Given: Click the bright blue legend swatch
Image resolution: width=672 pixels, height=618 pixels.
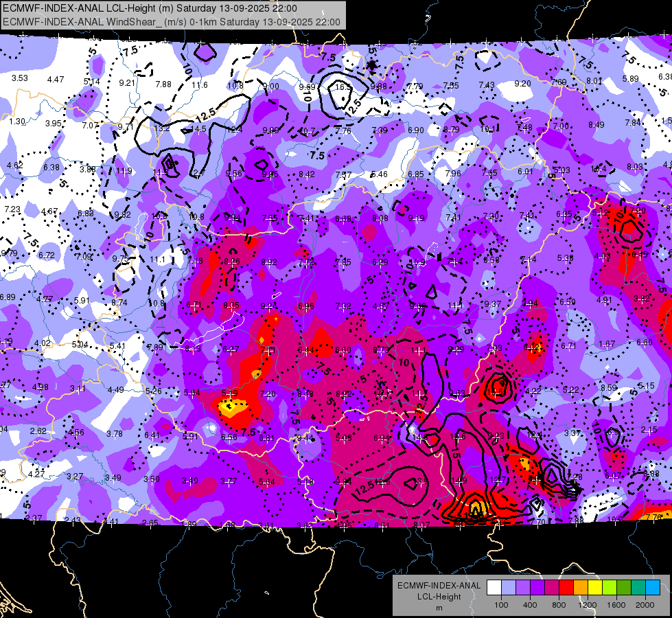Looking at the screenshot, I should pos(653,587).
